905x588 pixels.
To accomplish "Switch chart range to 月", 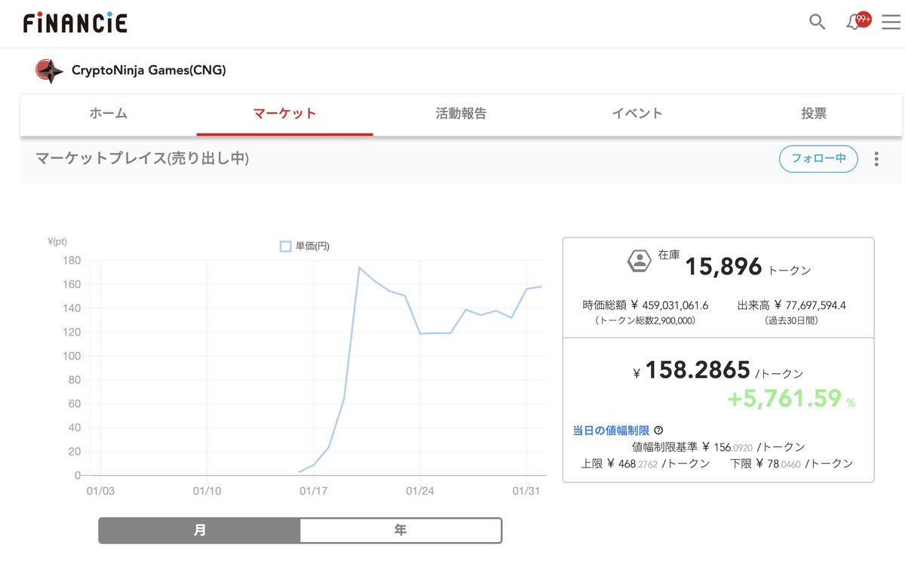I will (x=200, y=530).
